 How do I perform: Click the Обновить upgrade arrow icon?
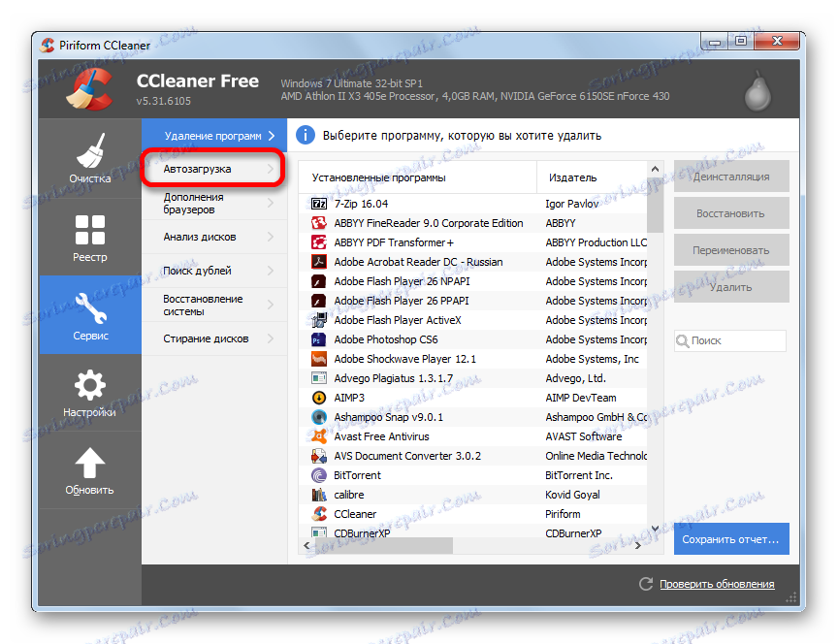click(89, 463)
